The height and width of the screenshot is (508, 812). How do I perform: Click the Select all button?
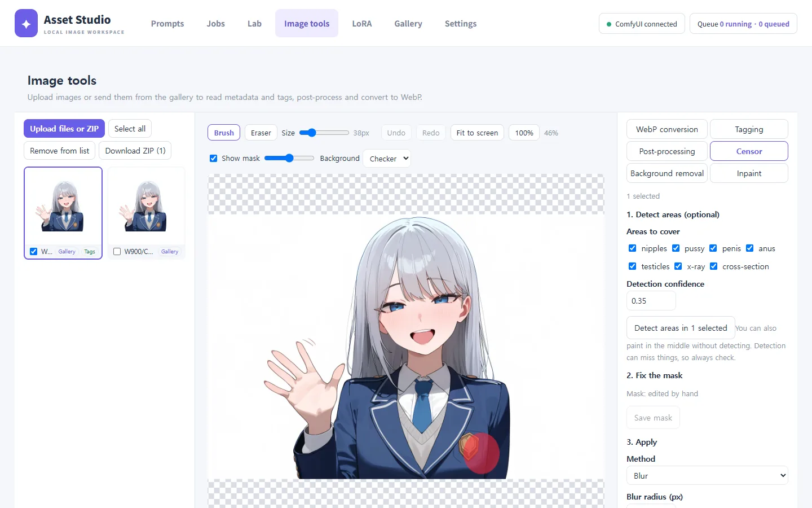point(130,129)
